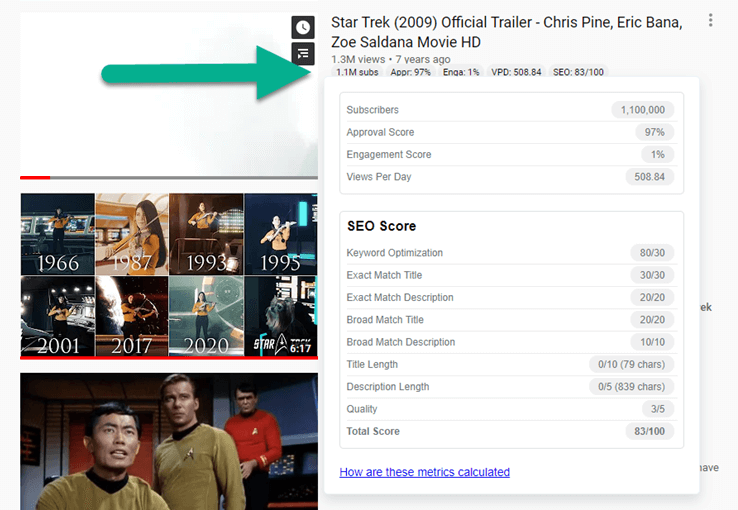738x510 pixels.
Task: Select Keyword Optimization value 80/30
Action: click(652, 253)
